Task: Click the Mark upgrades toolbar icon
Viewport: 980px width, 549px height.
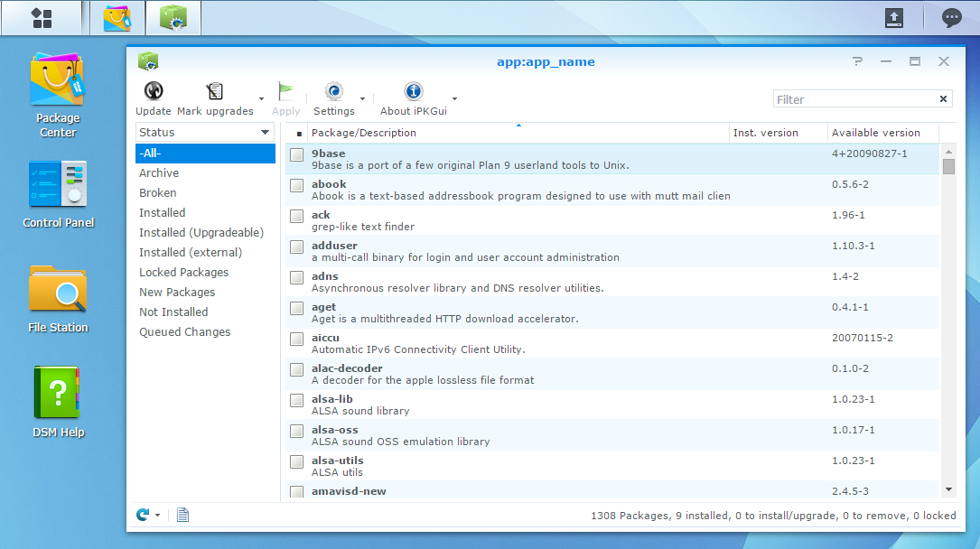Action: click(214, 91)
